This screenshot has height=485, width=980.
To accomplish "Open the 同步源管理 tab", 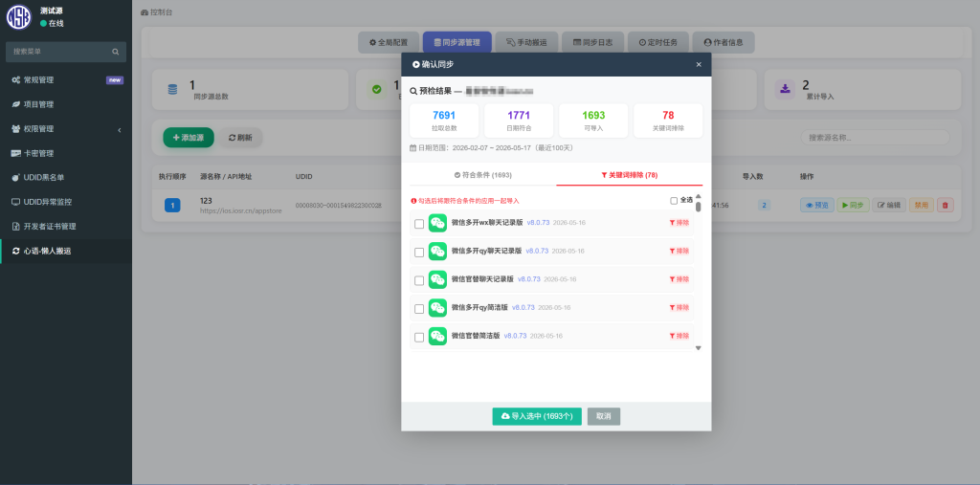I will click(x=457, y=42).
